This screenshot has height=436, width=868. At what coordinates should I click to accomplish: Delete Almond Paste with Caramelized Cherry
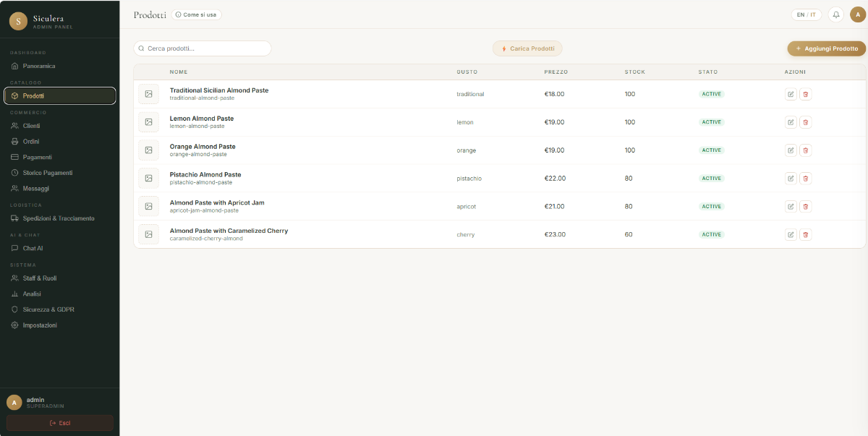(x=806, y=234)
